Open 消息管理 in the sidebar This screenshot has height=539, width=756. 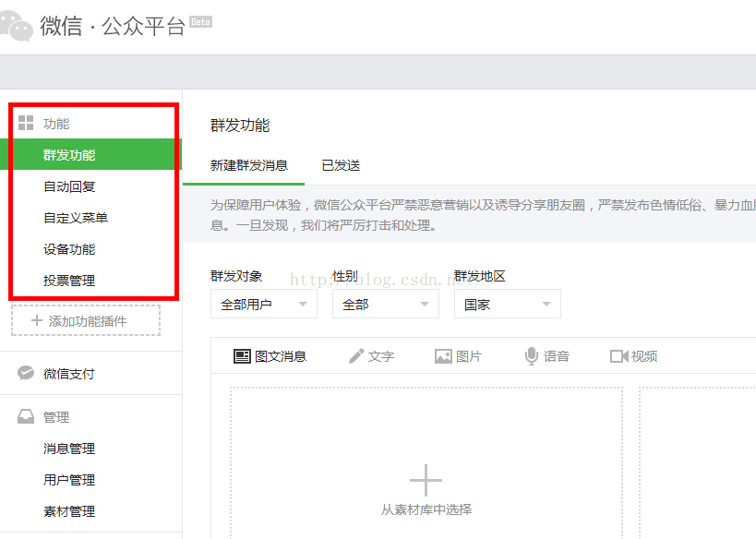click(x=69, y=449)
